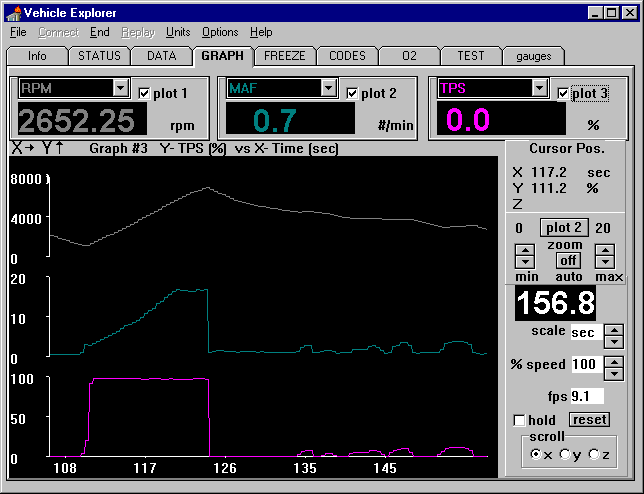The width and height of the screenshot is (644, 494).
Task: Go to the CODES tab
Action: [346, 56]
